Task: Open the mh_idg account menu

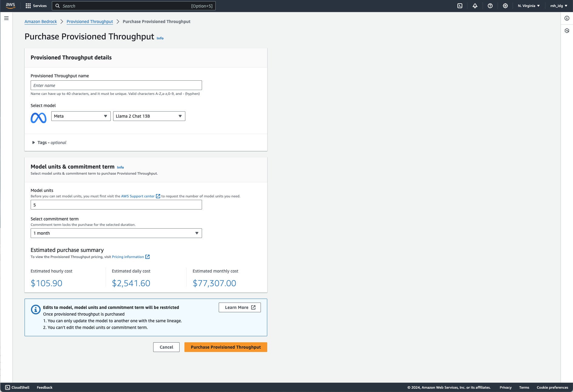Action: click(559, 6)
